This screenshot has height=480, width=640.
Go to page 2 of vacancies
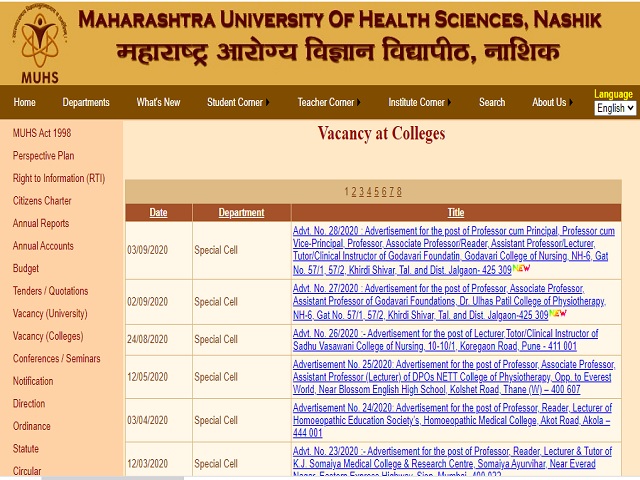tap(353, 191)
